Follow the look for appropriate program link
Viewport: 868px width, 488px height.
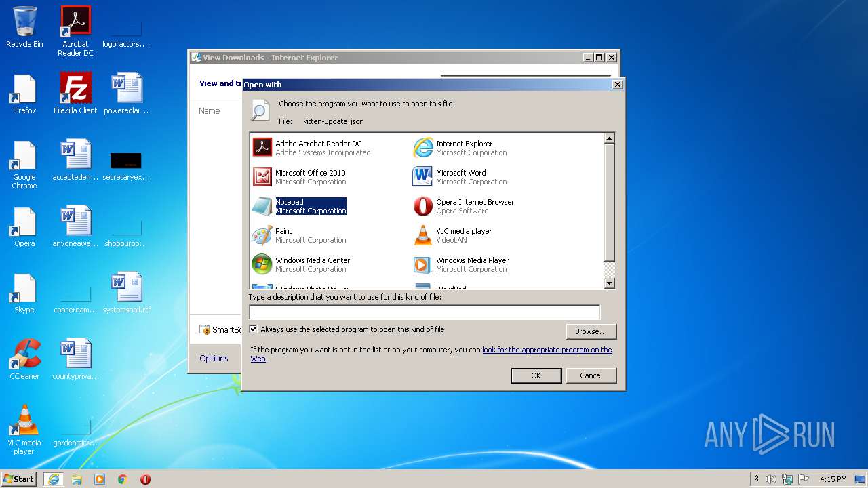(x=547, y=350)
